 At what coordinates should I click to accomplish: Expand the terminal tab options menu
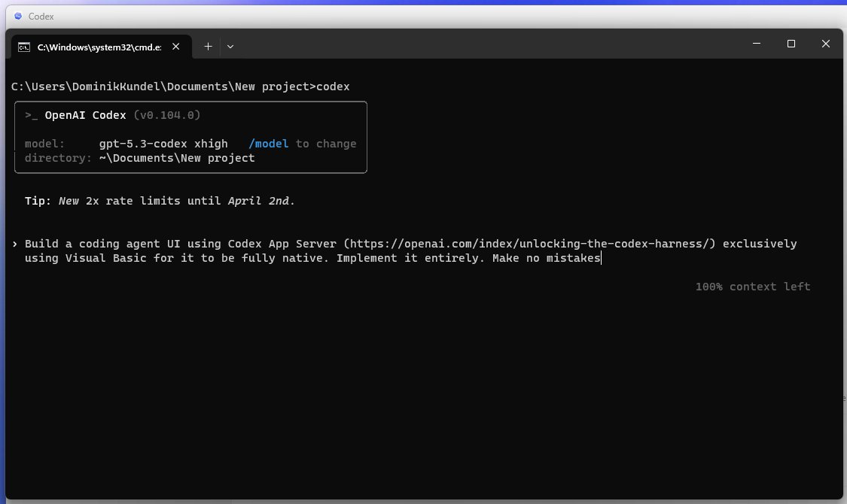tap(230, 46)
